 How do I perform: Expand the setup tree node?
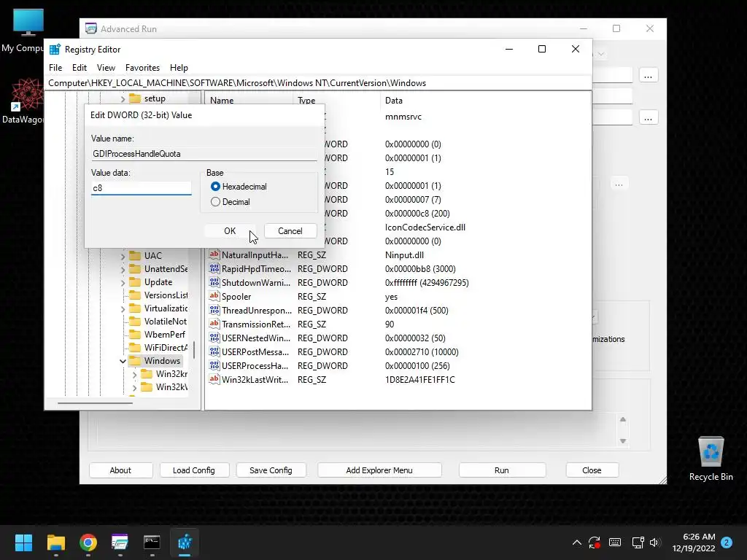(123, 99)
